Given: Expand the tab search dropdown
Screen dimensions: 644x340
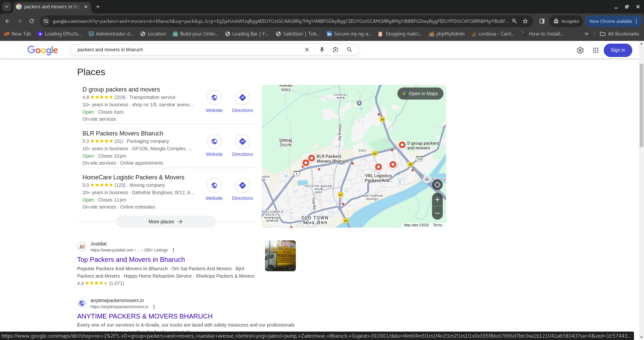Looking at the screenshot, I should tap(7, 7).
